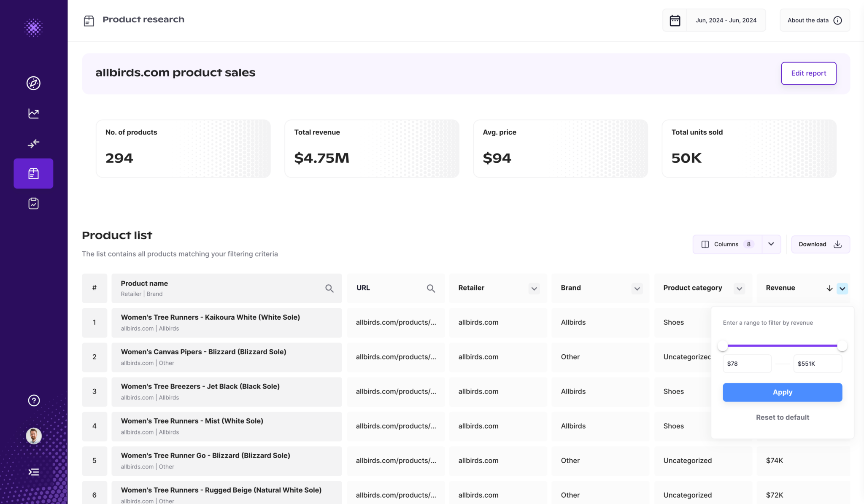Click the converging arrows compare sidebar icon
Viewport: 864px width, 504px height.
(x=33, y=144)
